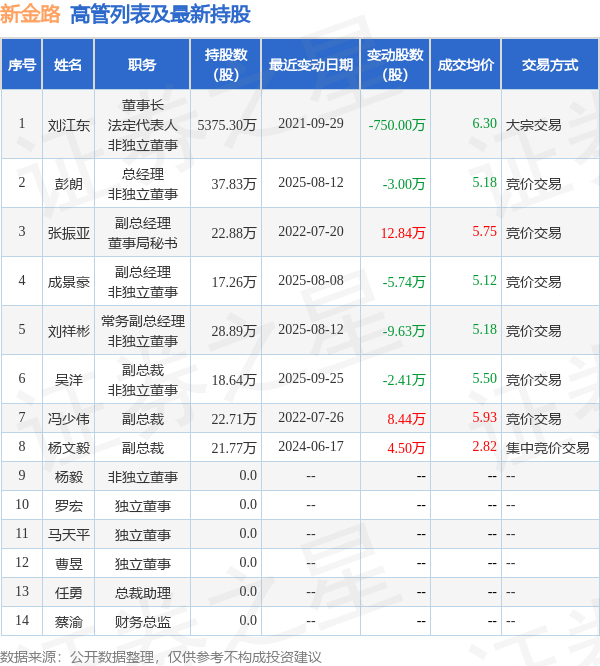
Task: Click the price 5.50
Action: (x=485, y=378)
